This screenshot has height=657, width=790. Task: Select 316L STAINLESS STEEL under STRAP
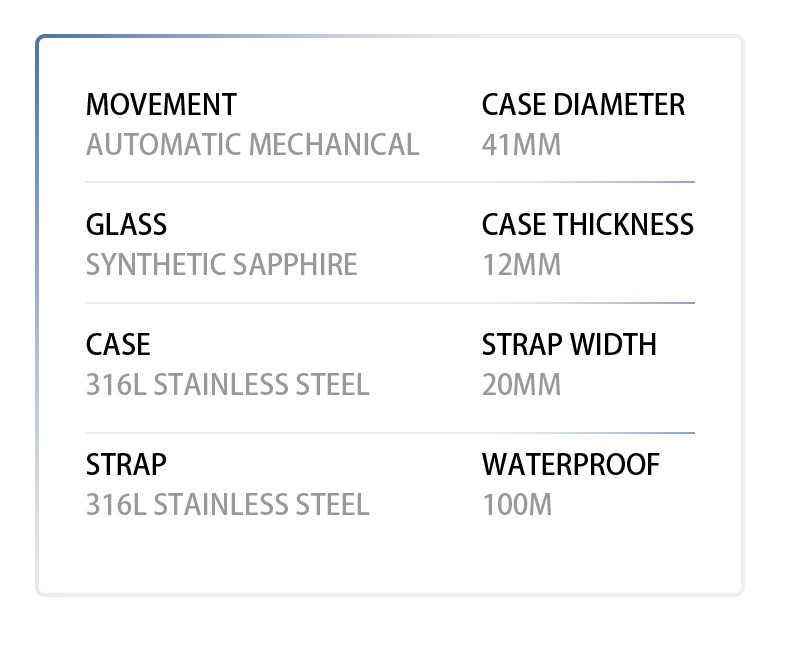[227, 505]
